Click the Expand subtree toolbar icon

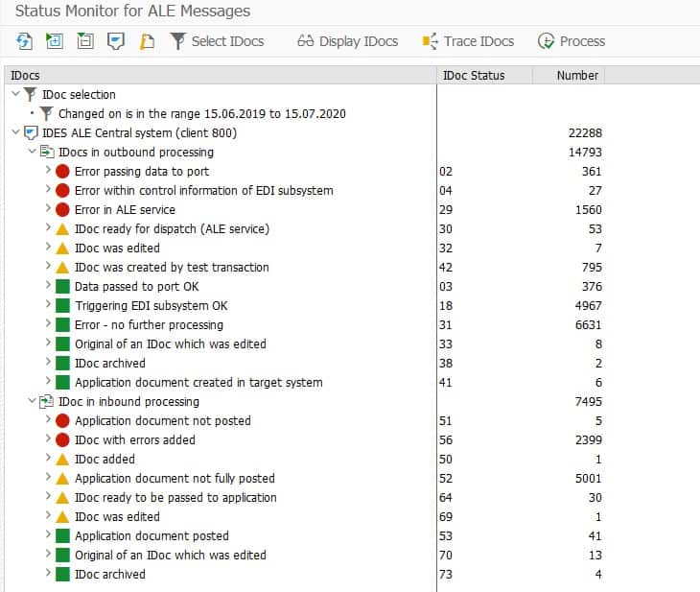[x=55, y=41]
